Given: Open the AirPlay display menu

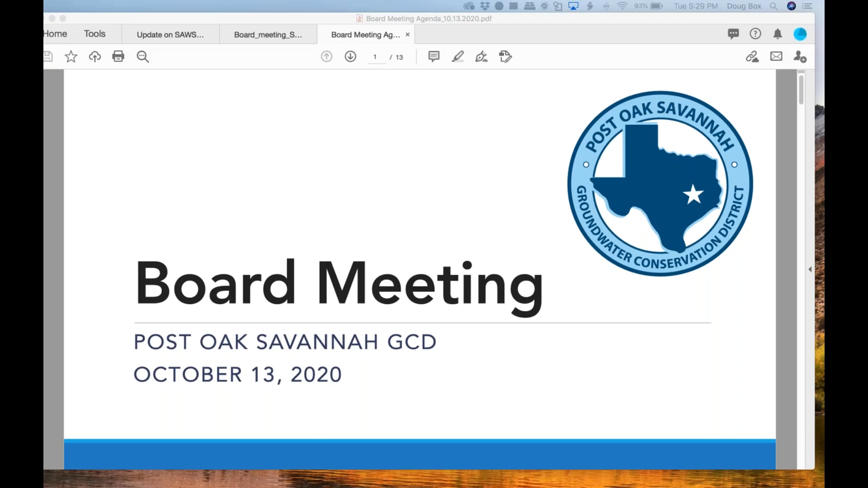Looking at the screenshot, I should pyautogui.click(x=573, y=6).
